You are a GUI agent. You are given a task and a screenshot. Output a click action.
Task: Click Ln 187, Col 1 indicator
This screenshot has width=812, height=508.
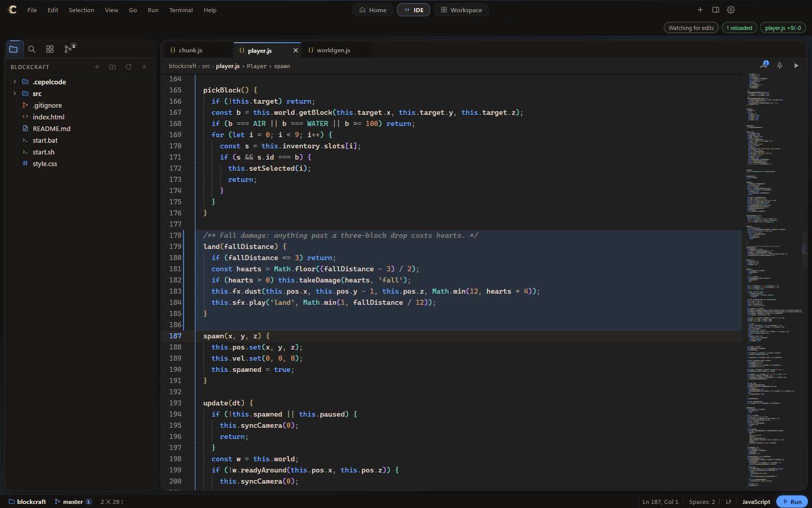pos(660,501)
